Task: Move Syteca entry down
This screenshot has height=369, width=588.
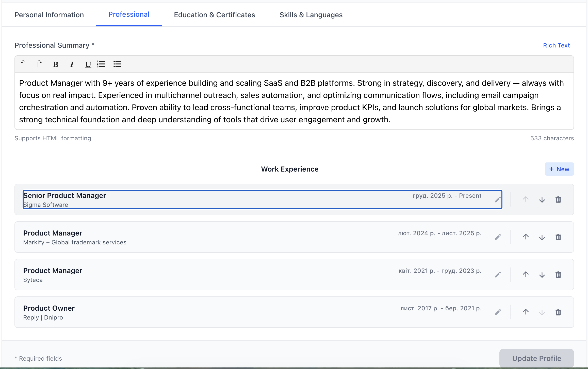Action: tap(542, 275)
